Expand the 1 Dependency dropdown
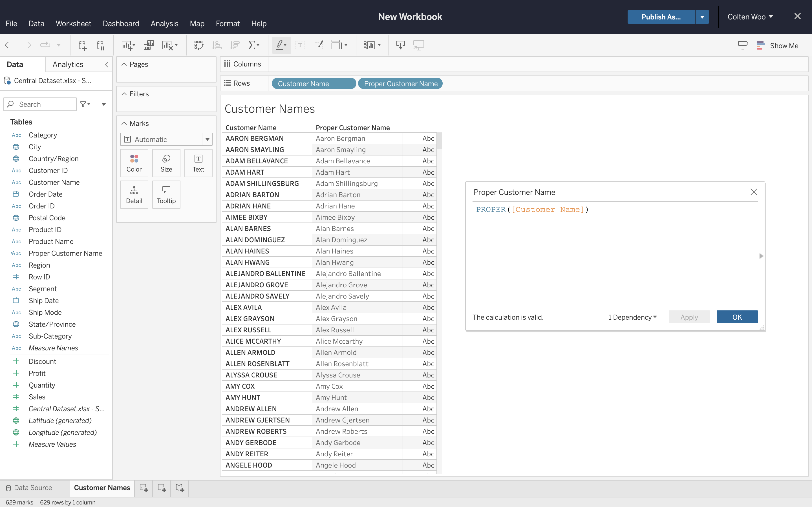Screen dimensions: 812x507 click(x=632, y=317)
